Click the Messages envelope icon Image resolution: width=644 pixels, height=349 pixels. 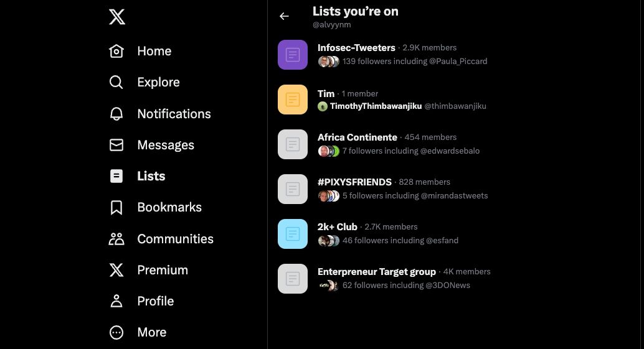click(116, 145)
